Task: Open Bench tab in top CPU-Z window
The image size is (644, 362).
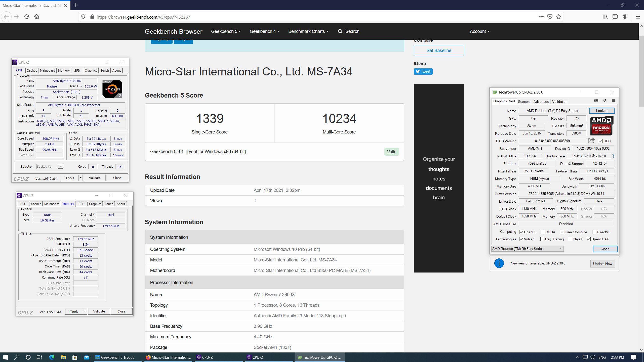Action: (x=104, y=70)
